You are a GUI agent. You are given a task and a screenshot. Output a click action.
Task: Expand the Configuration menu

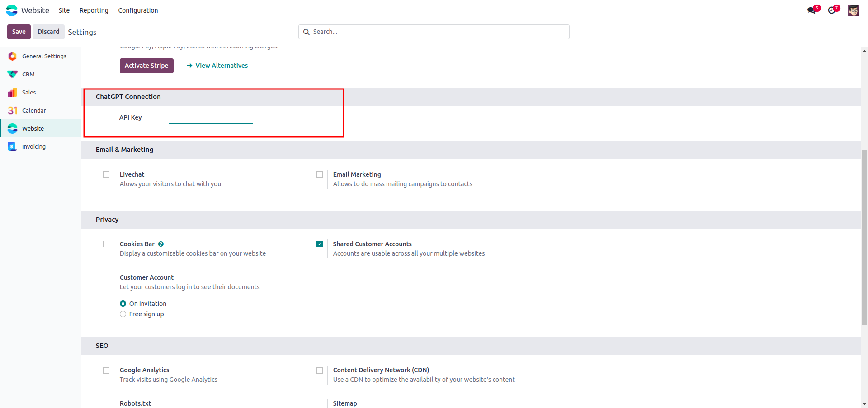(138, 10)
